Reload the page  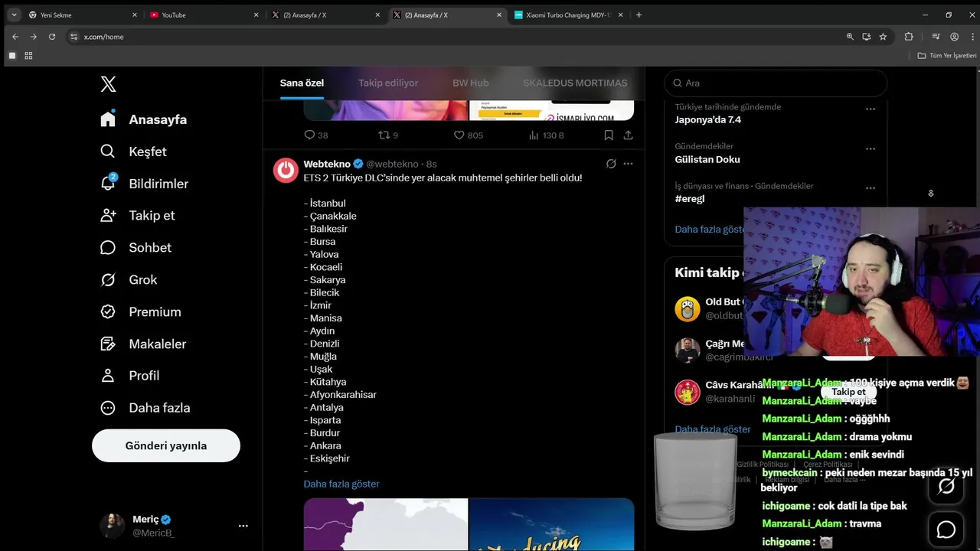coord(52,37)
